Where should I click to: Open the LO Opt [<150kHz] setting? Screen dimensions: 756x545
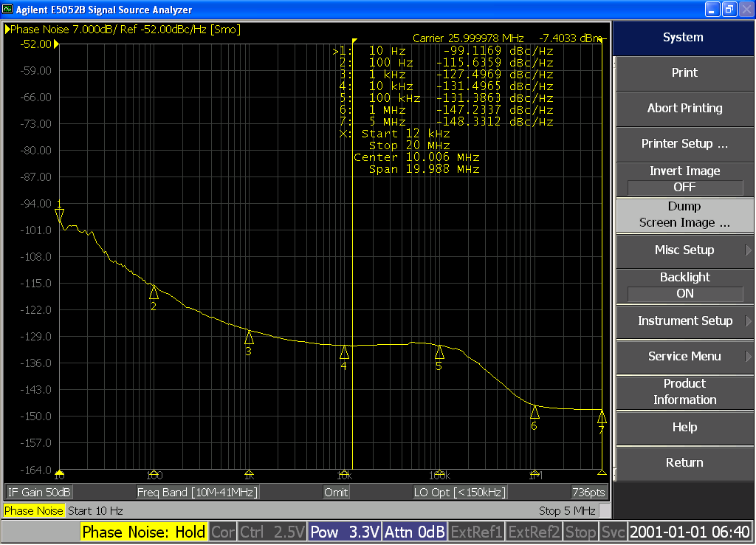[459, 492]
